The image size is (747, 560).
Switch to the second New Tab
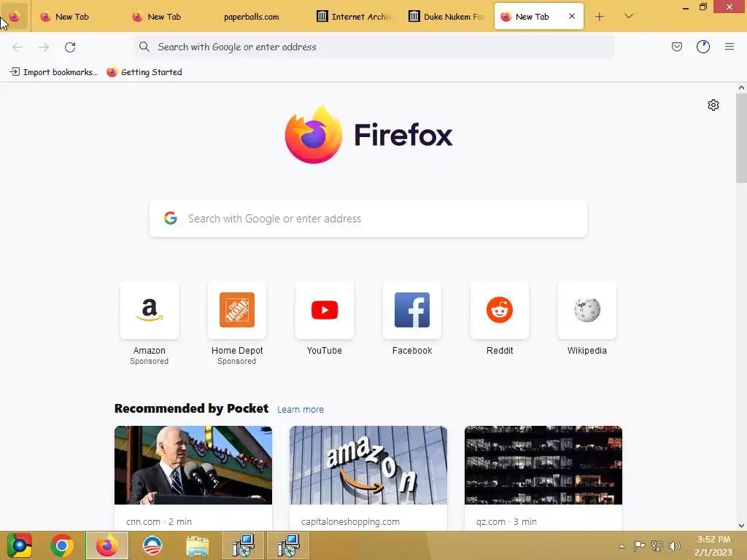(x=169, y=17)
